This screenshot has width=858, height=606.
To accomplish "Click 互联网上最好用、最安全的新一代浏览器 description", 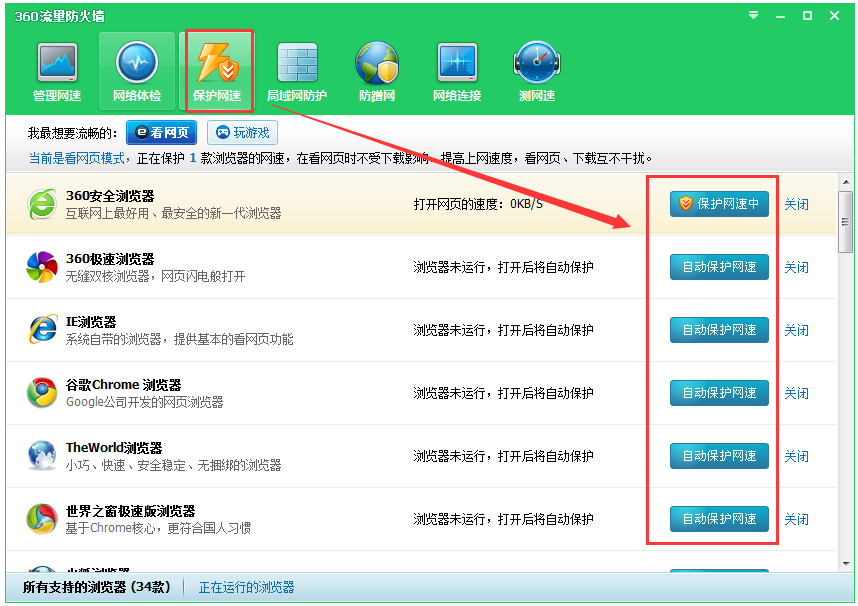I will point(173,213).
